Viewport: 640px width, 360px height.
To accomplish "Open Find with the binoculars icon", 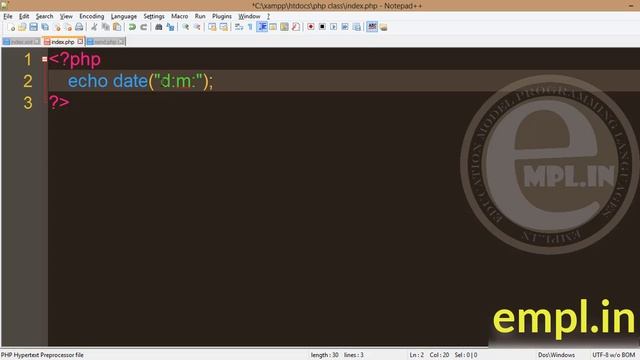I will point(158,27).
